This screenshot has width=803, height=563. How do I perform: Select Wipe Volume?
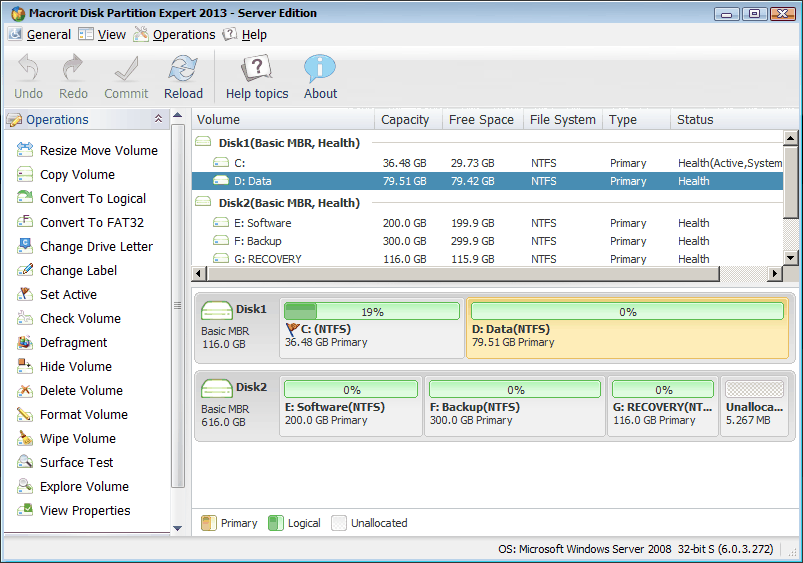click(x=66, y=439)
